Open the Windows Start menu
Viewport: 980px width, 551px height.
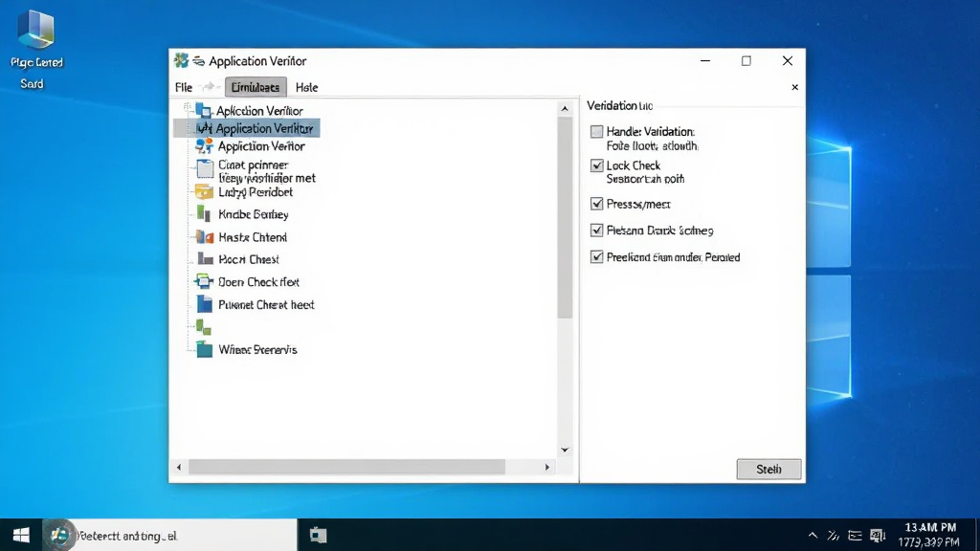[x=21, y=536]
